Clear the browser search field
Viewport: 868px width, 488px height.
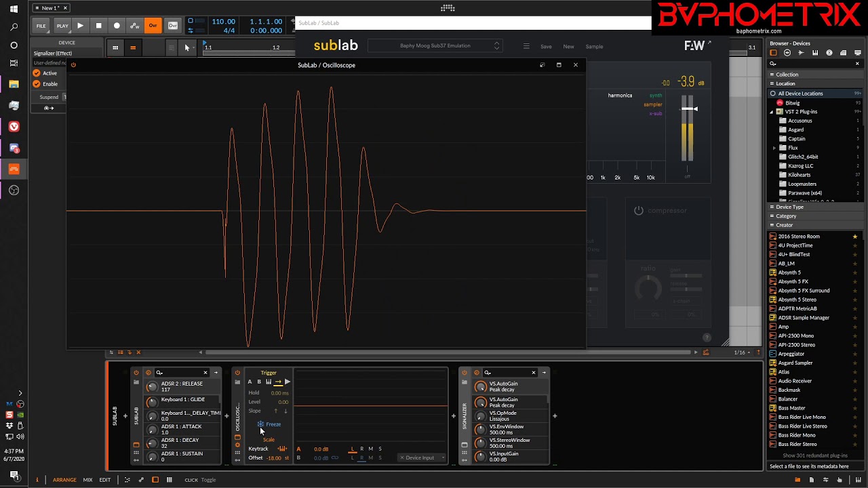857,64
